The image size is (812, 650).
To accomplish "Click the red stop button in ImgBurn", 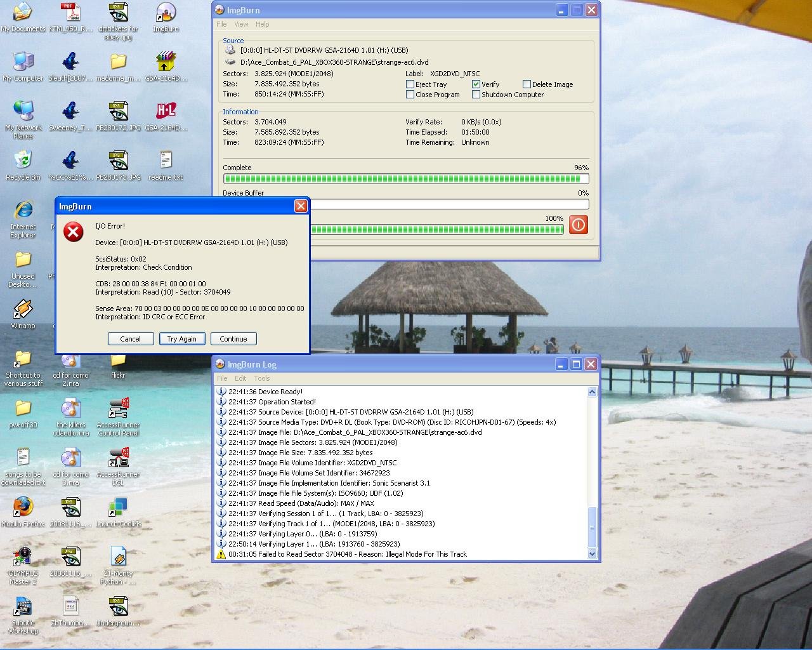I will 578,225.
